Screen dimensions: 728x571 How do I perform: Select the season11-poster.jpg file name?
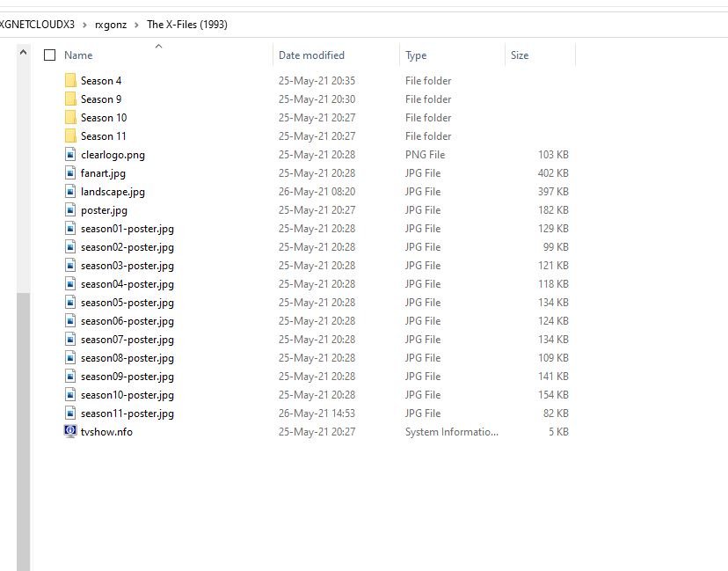click(127, 414)
